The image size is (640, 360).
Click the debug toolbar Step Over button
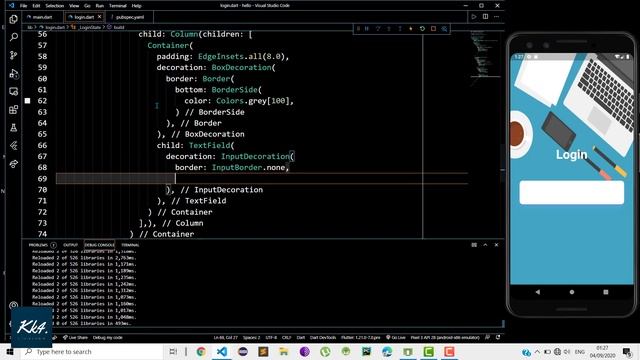coord(378,29)
